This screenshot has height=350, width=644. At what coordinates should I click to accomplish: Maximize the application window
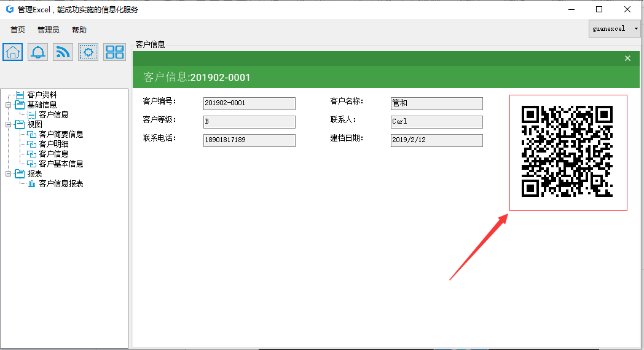click(x=599, y=9)
